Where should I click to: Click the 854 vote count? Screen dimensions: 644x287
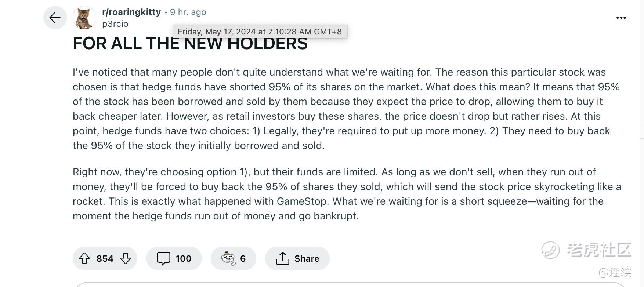[105, 259]
